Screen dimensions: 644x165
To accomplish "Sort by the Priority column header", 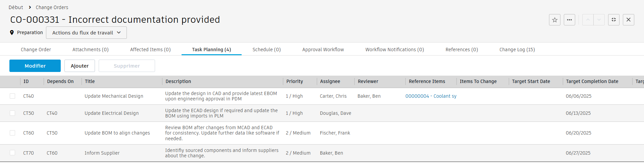I will pyautogui.click(x=294, y=81).
